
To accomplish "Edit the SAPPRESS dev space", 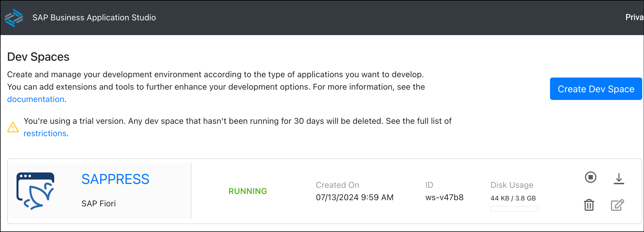I will pyautogui.click(x=617, y=205).
